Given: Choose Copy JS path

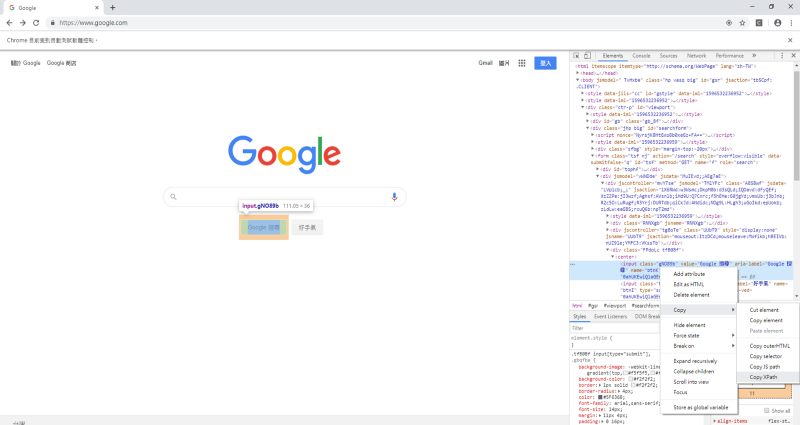Looking at the screenshot, I should point(767,366).
